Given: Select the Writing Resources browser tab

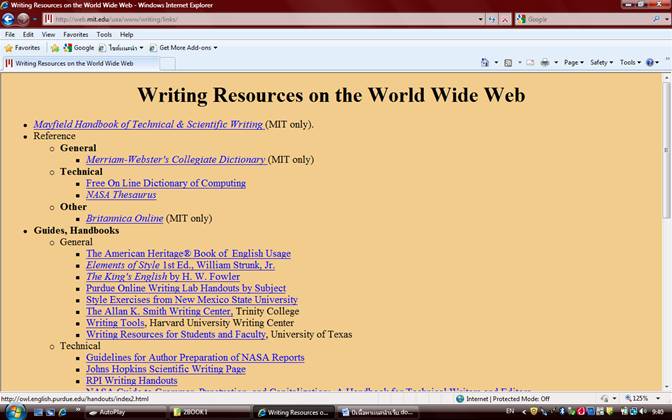Looking at the screenshot, I should [81, 63].
